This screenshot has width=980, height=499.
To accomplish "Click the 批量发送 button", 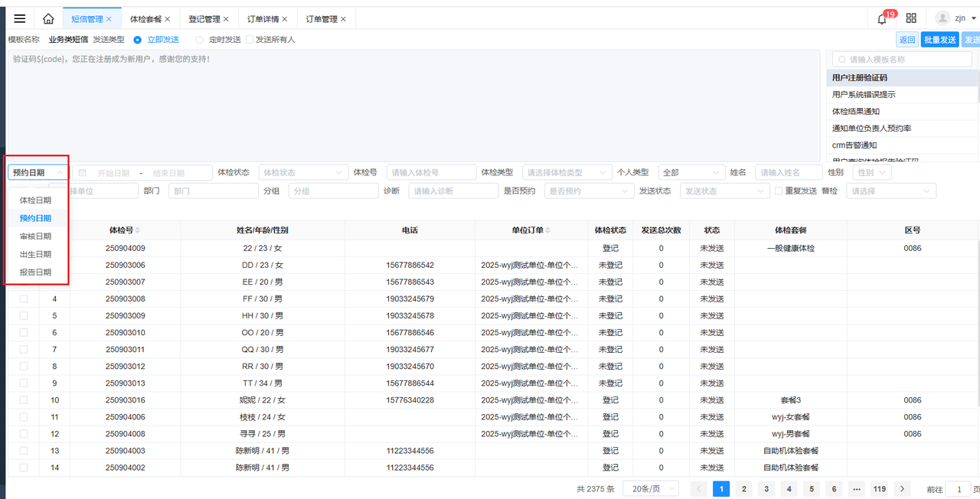I will click(x=939, y=40).
